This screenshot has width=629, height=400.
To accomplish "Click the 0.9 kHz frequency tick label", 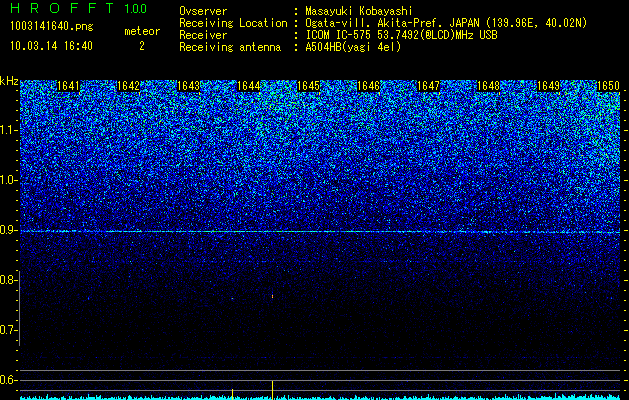I will pos(8,230).
